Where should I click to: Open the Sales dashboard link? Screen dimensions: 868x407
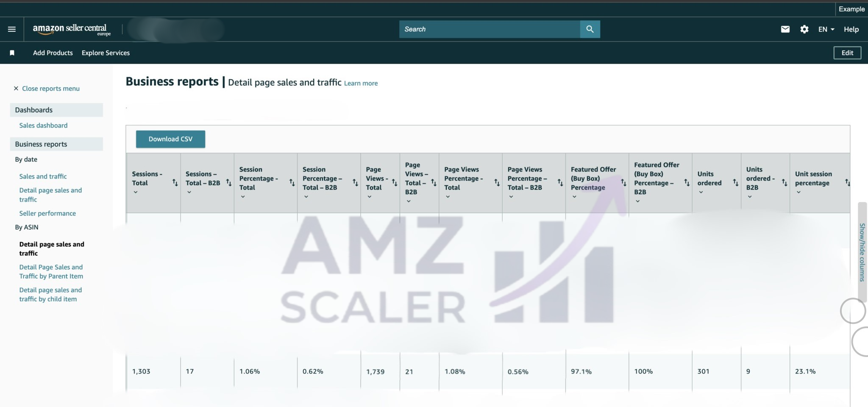43,125
